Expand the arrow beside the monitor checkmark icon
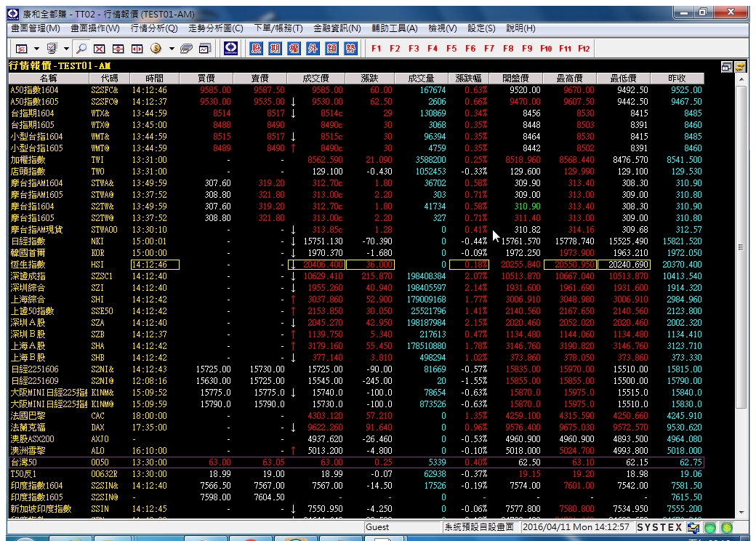The image size is (756, 541). tap(67, 49)
